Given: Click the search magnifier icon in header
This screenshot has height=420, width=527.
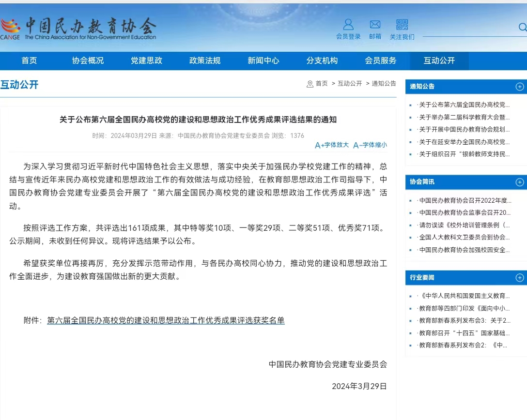Looking at the screenshot, I should (x=522, y=28).
